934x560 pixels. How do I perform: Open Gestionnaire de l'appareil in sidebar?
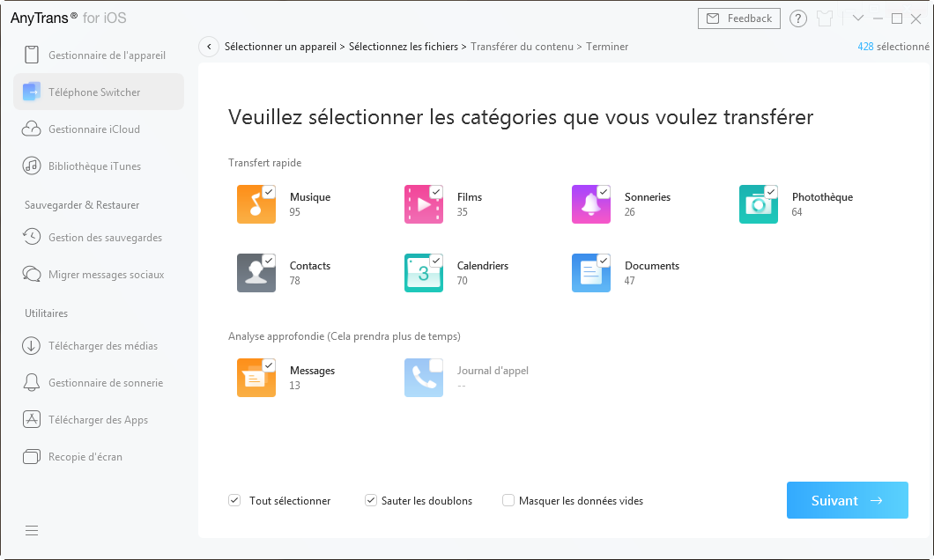[x=99, y=55]
